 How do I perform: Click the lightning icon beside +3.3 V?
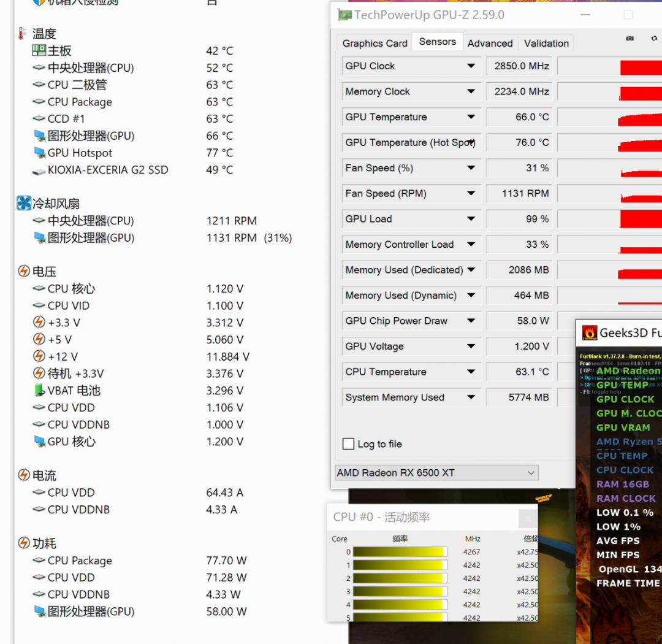coord(39,322)
